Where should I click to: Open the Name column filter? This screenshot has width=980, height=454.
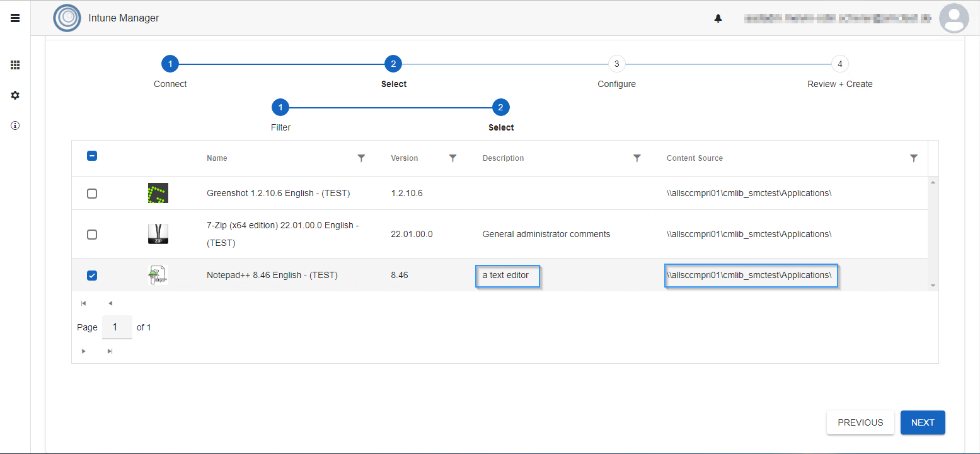click(x=361, y=158)
